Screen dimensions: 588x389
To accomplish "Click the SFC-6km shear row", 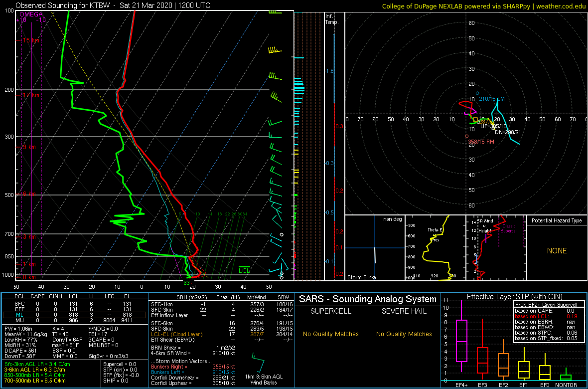I will pos(222,323).
